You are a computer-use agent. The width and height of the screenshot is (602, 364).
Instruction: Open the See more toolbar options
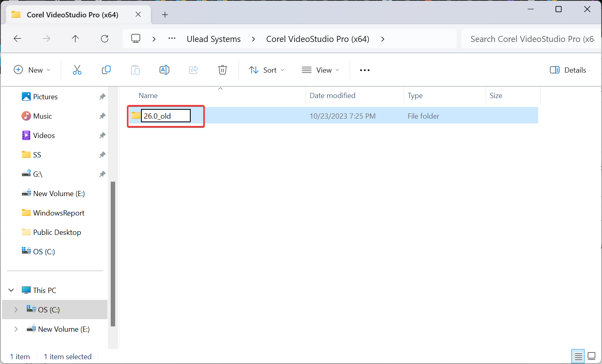(365, 70)
